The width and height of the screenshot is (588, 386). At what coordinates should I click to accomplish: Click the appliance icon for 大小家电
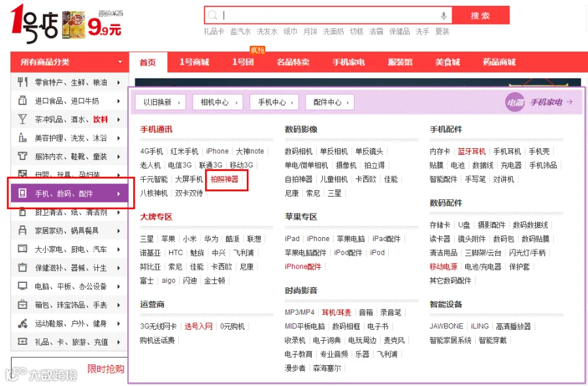22,249
